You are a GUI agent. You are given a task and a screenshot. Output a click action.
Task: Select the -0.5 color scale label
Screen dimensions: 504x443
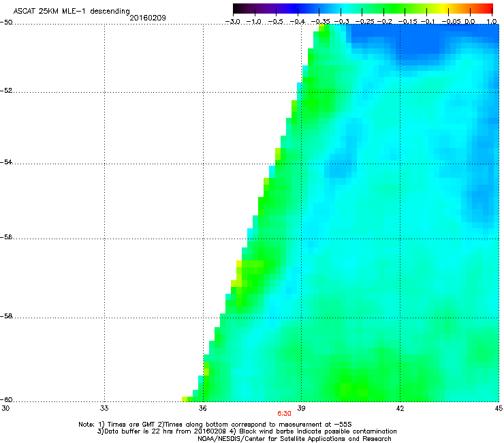tap(275, 22)
